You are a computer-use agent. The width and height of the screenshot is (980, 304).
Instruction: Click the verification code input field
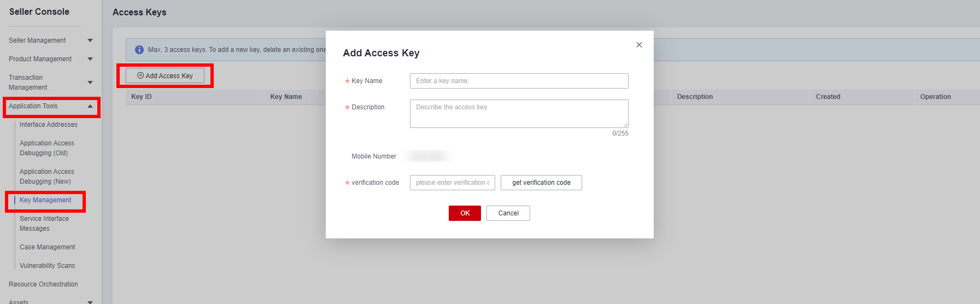coord(453,183)
